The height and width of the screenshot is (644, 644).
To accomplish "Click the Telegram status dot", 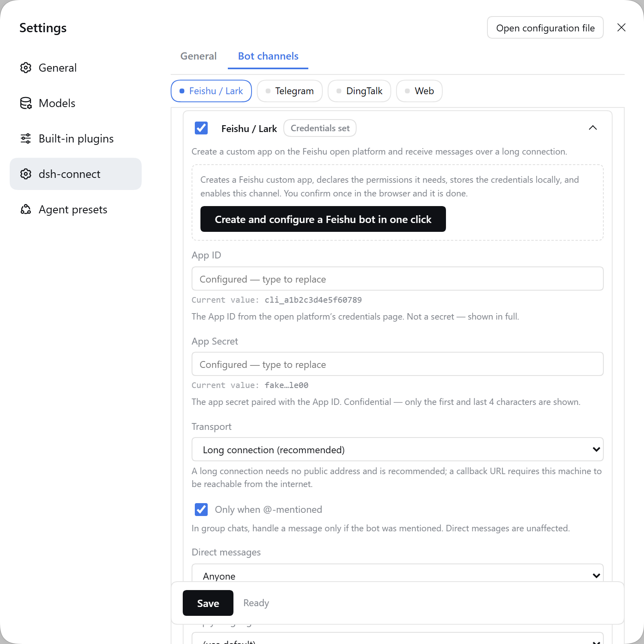I will pyautogui.click(x=268, y=91).
